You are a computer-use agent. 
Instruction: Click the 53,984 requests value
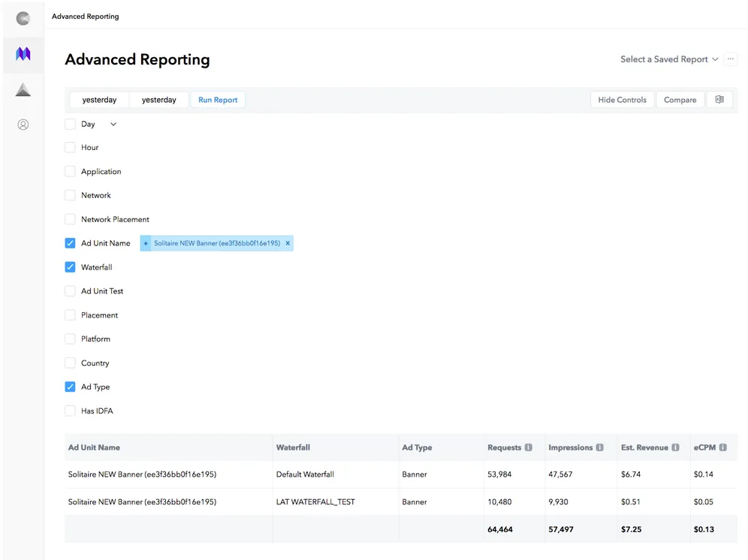499,474
